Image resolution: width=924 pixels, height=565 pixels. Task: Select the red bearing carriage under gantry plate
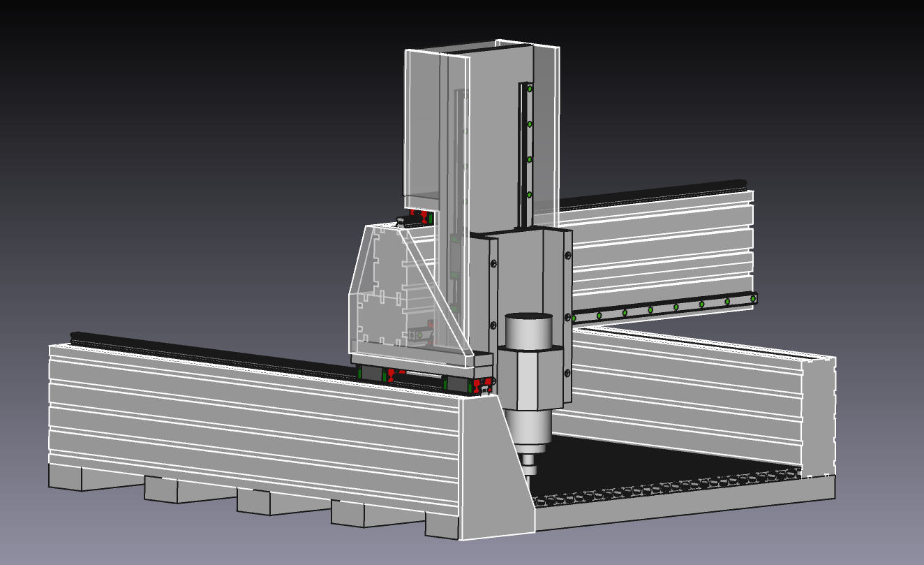(393, 375)
